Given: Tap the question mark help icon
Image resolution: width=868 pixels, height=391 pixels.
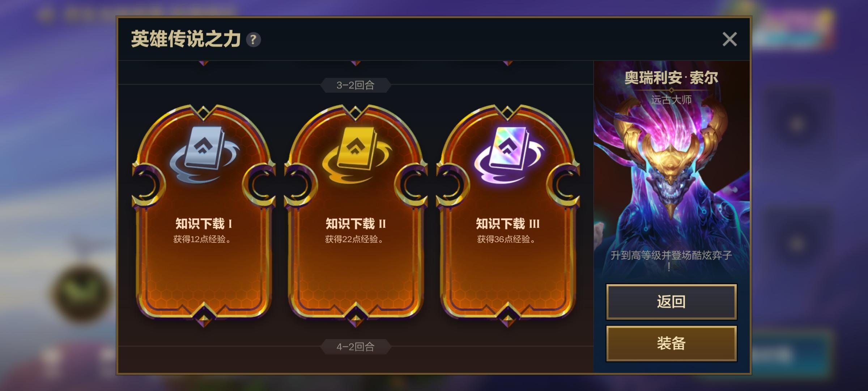Looking at the screenshot, I should click(254, 39).
